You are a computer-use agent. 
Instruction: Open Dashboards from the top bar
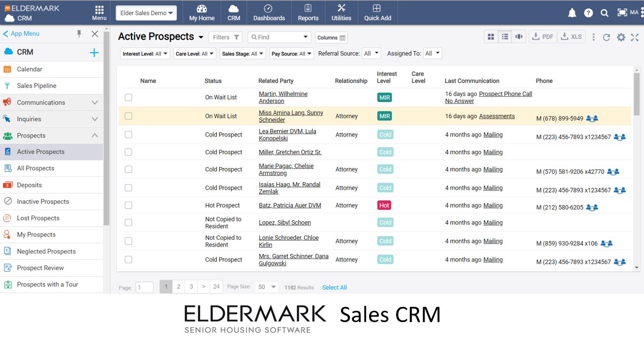(269, 13)
